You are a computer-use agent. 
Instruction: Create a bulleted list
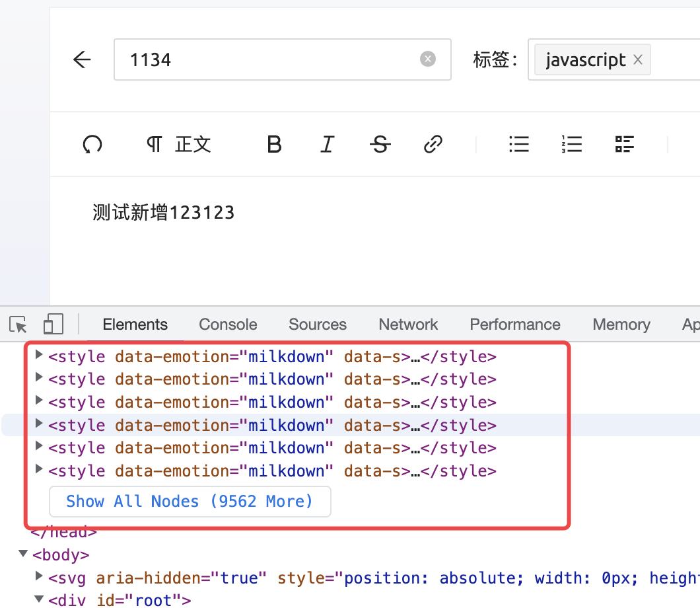click(519, 144)
